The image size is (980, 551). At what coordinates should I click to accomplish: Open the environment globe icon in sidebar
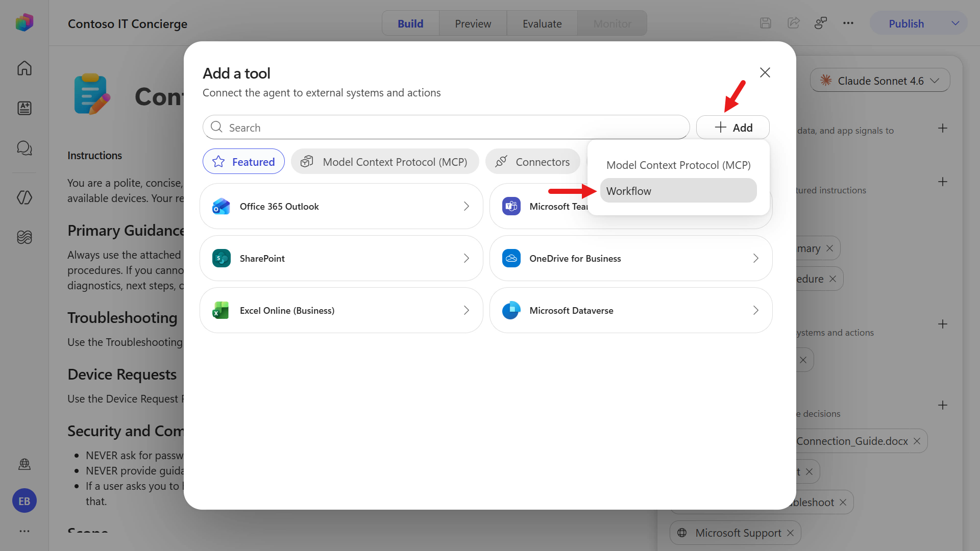tap(24, 464)
